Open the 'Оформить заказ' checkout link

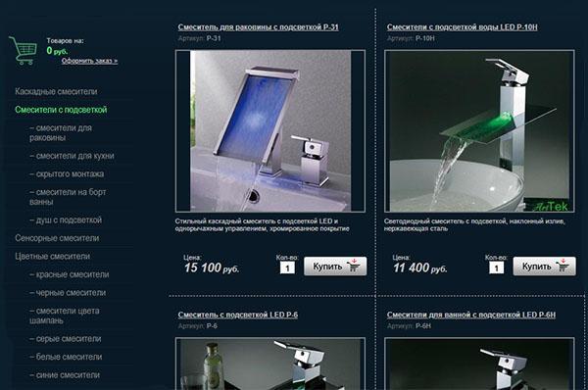(89, 61)
